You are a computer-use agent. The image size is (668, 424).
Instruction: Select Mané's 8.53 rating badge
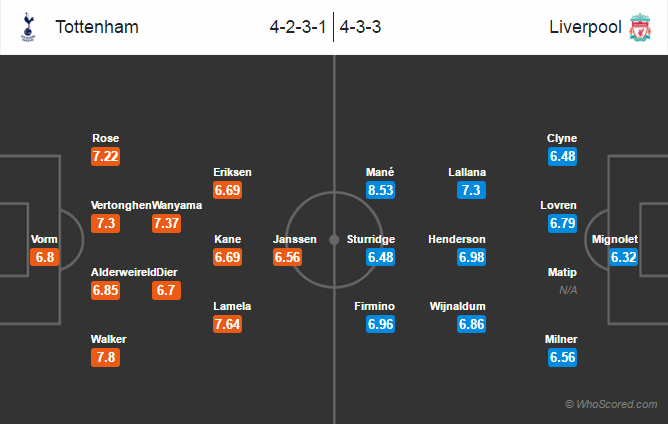pos(380,190)
